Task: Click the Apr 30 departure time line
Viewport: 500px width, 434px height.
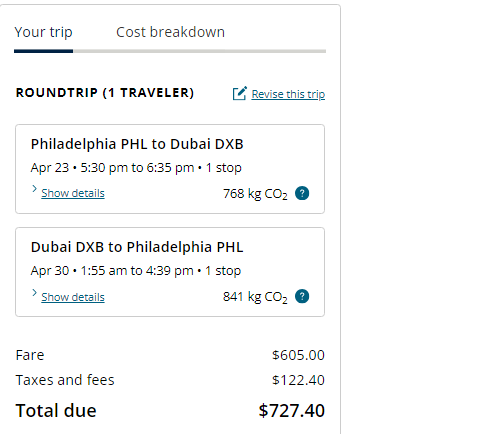Action: tap(136, 271)
